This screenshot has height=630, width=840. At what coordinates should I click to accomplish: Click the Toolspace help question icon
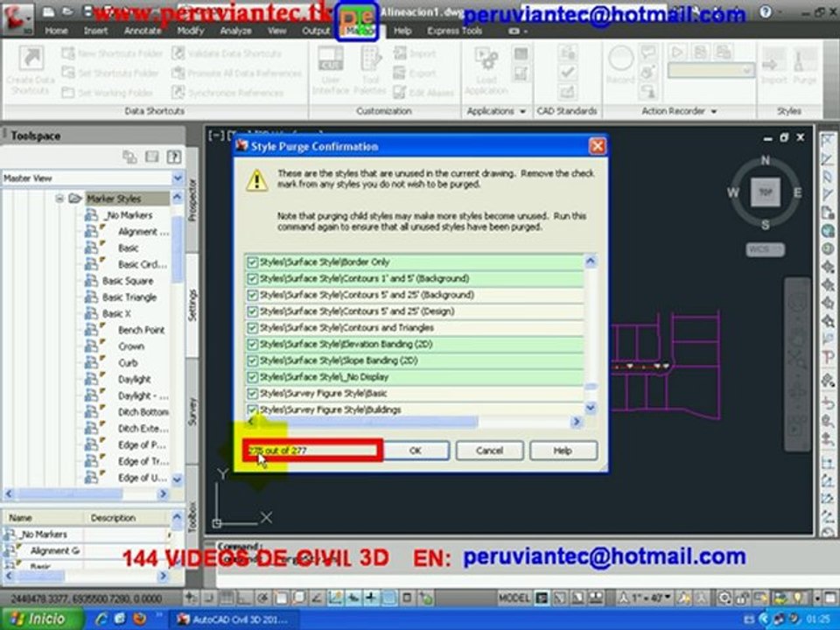(x=173, y=157)
